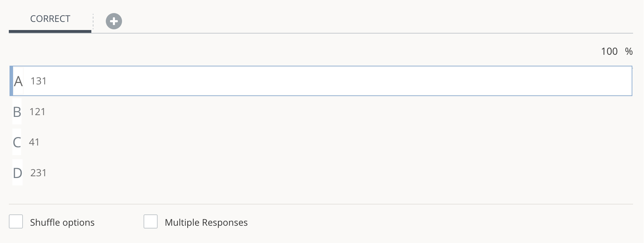Click the letter D marker
Screen dimensions: 644x243
tap(17, 173)
